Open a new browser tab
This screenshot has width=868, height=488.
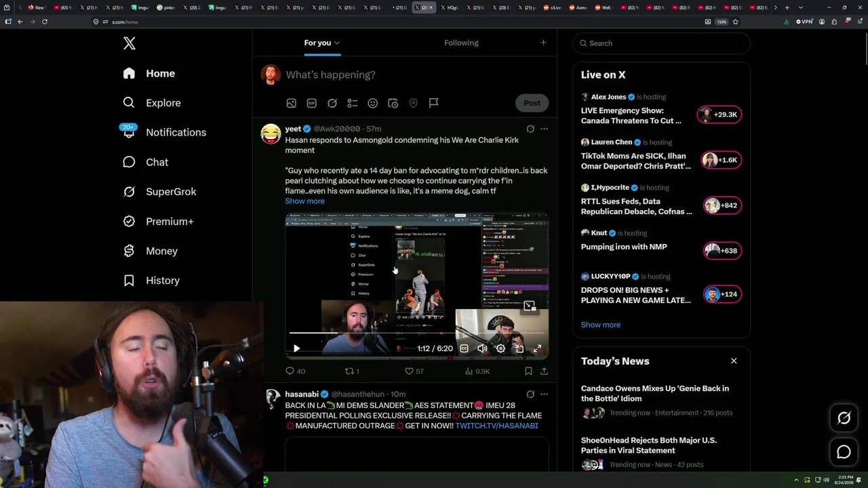point(787,7)
